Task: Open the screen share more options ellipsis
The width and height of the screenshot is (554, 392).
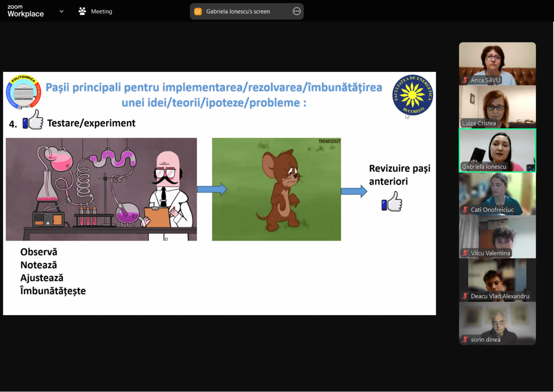Action: click(x=296, y=11)
